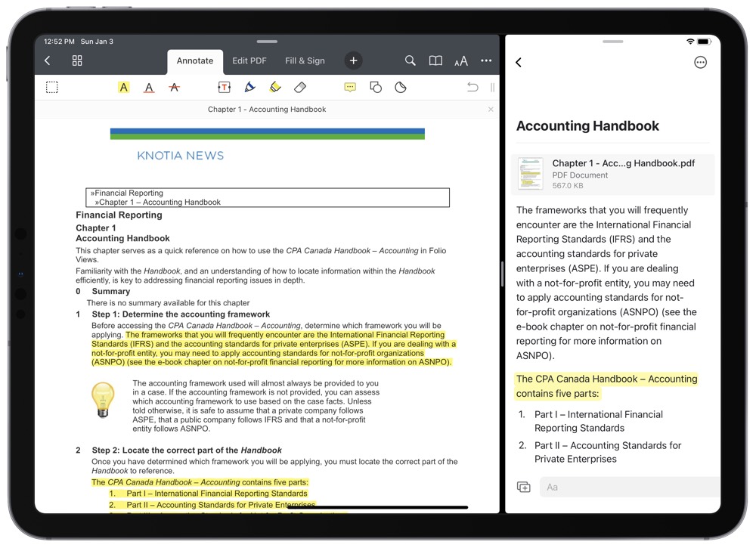Tap the 'Part II – Accounting Standards' list item in Notes
Viewport: 756px width, 548px height.
pyautogui.click(x=608, y=452)
